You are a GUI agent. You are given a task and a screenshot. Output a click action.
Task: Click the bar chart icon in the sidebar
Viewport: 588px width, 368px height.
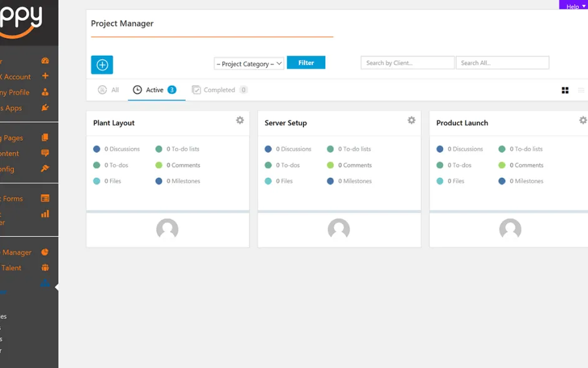[45, 214]
